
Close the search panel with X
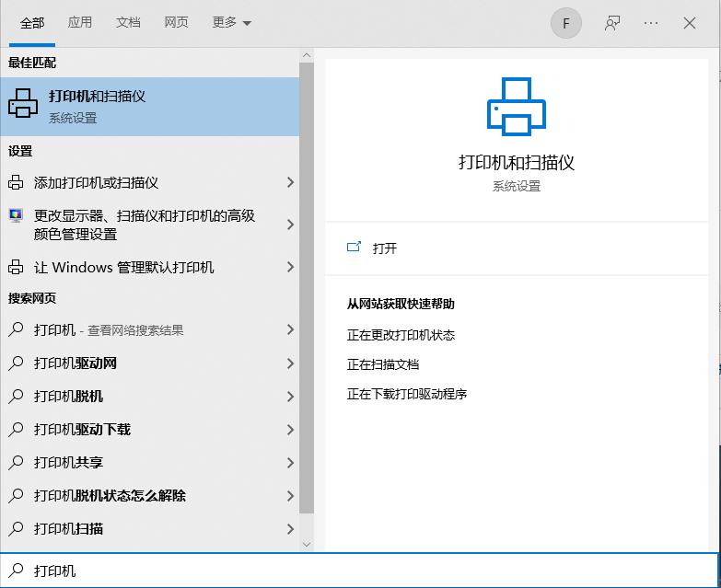tap(690, 23)
